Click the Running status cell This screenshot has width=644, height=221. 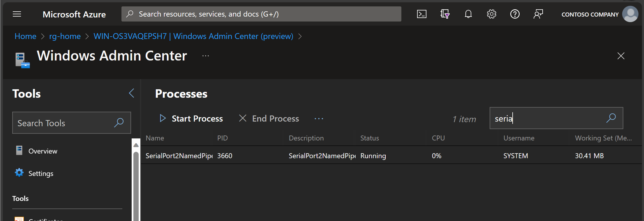[x=373, y=156]
